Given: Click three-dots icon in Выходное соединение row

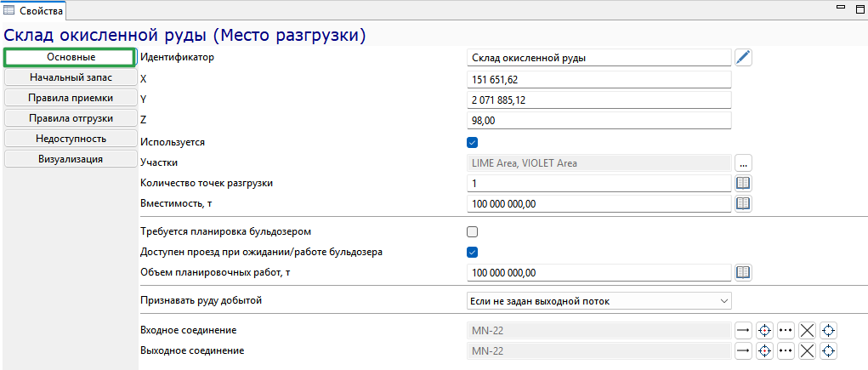Looking at the screenshot, I should (786, 350).
